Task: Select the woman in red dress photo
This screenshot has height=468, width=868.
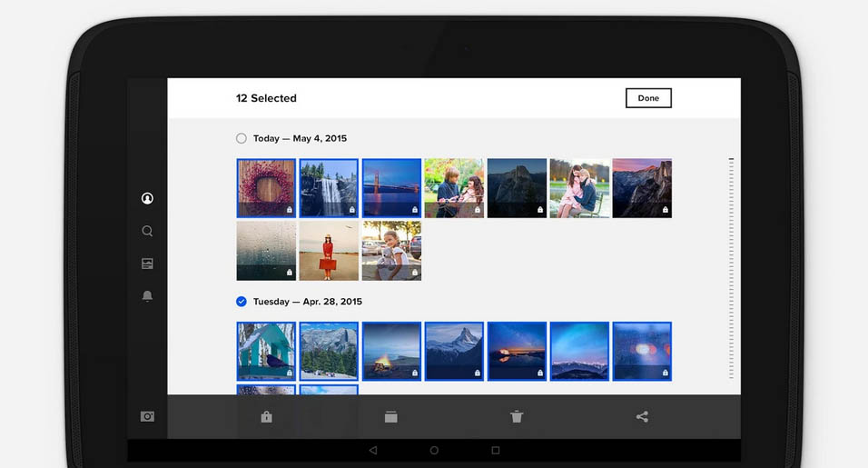Action: coord(329,251)
